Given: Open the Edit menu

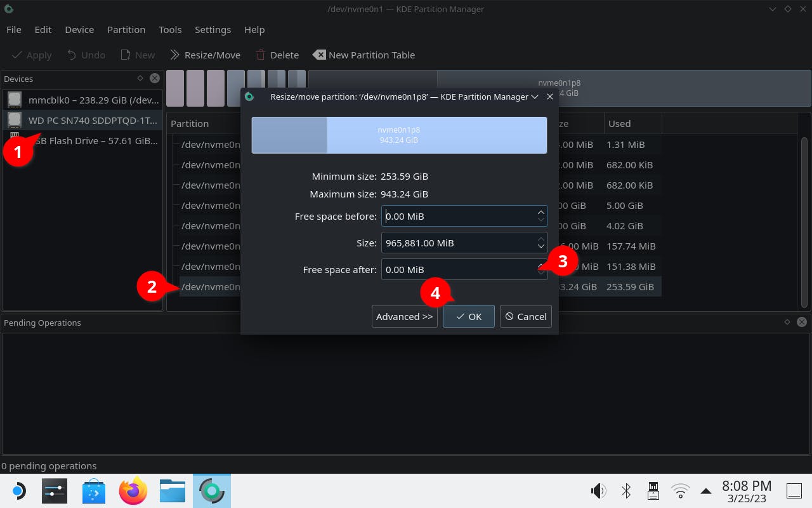Looking at the screenshot, I should click(43, 30).
